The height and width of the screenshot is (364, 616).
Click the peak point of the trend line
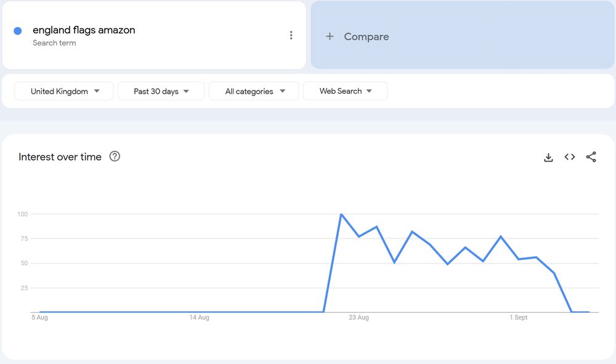[341, 214]
